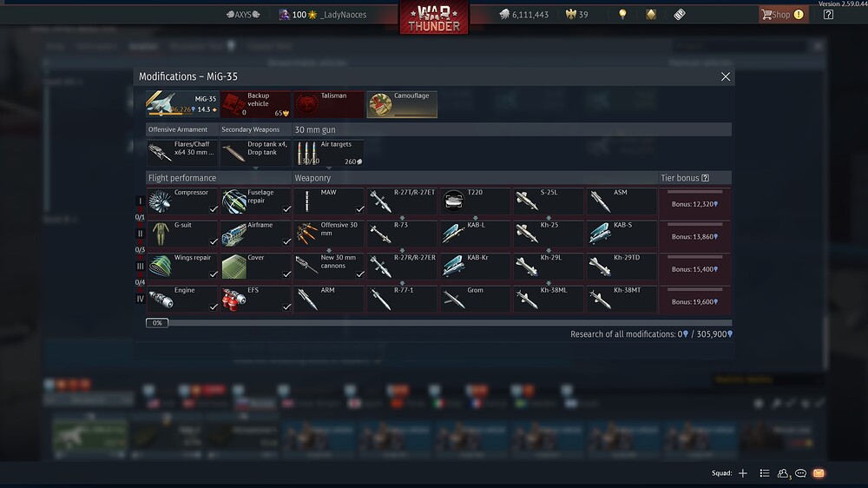Select the Kh-38ML missile modification
This screenshot has height=488, width=868.
click(x=549, y=299)
